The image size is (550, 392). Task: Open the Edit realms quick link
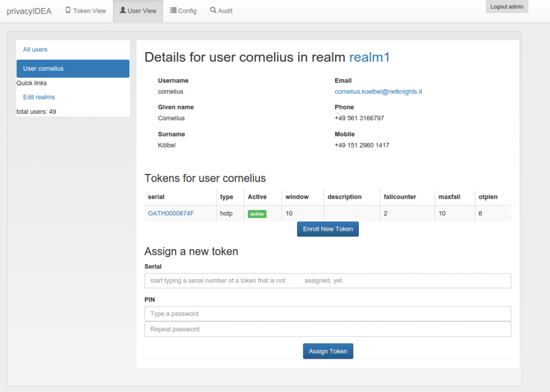39,97
